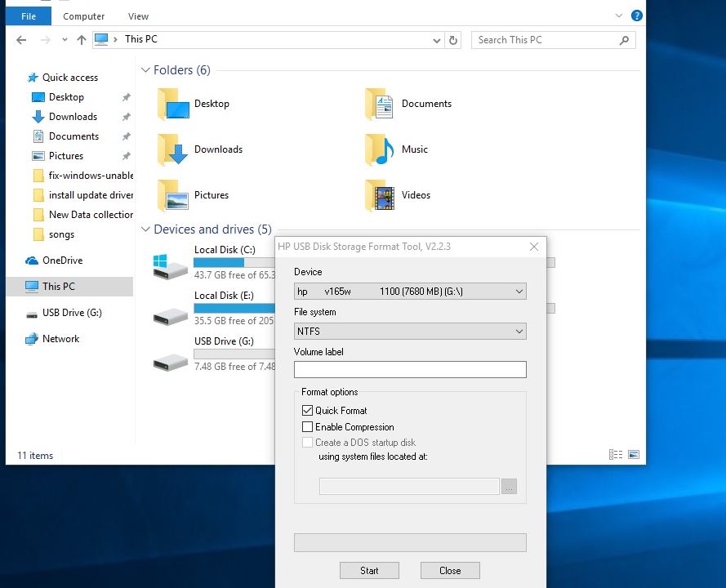The image size is (726, 588).
Task: Switch to large icons view in status bar
Action: pyautogui.click(x=634, y=455)
